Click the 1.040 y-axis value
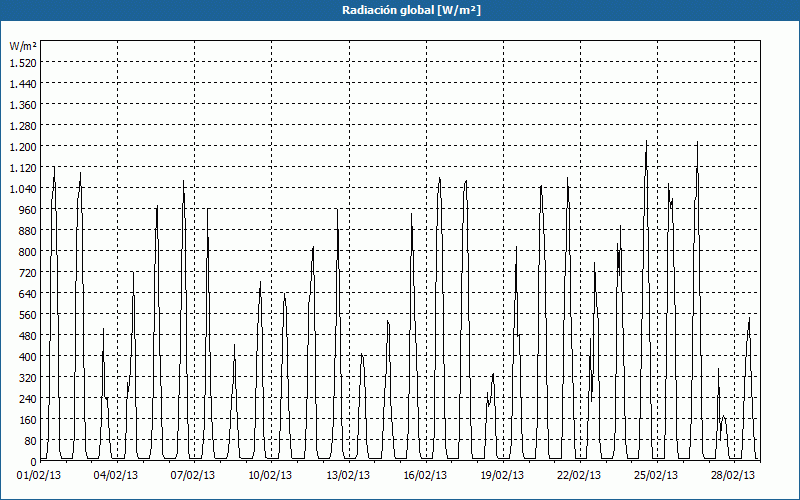This screenshot has height=500, width=800. pyautogui.click(x=23, y=189)
